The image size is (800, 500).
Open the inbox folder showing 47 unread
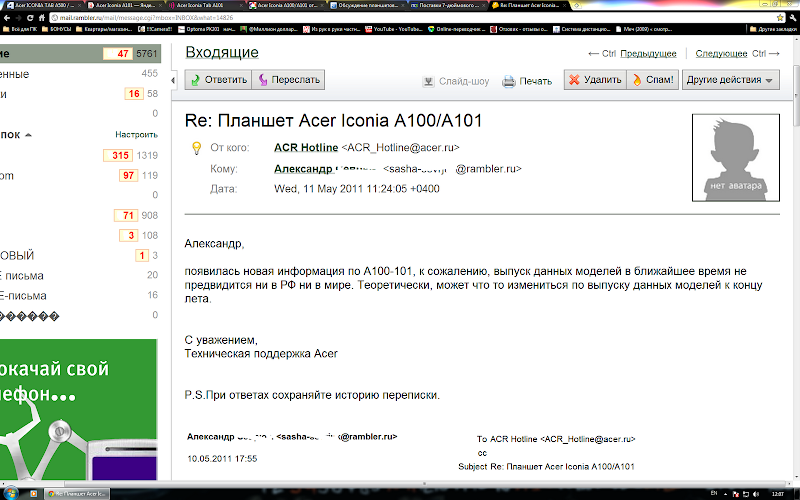point(80,54)
